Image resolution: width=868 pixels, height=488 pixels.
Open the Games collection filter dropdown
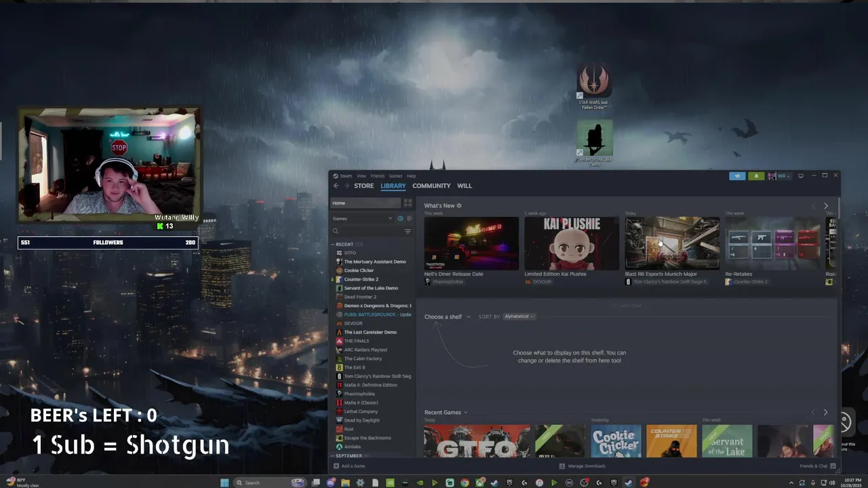(x=362, y=218)
